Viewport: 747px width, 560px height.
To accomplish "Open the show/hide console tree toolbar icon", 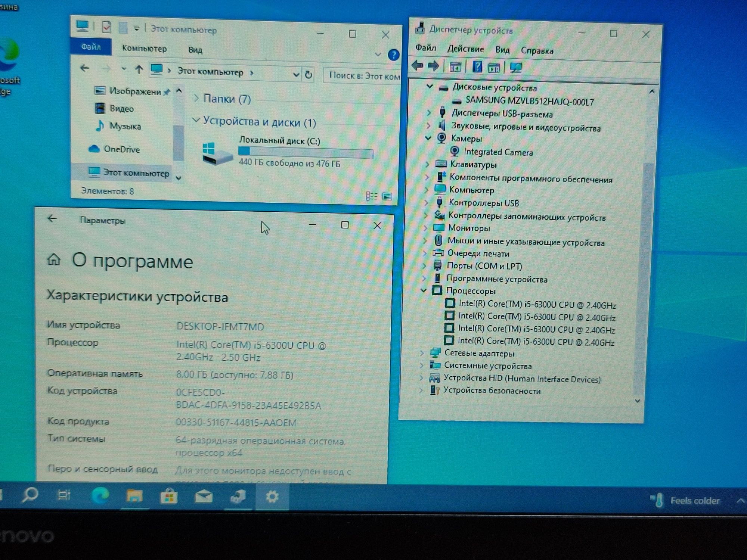I will coord(455,67).
